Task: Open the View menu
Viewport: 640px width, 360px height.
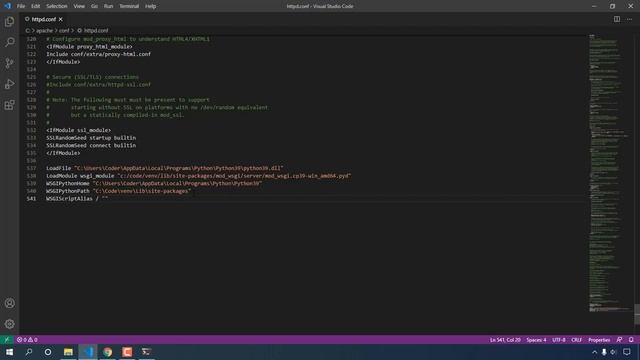Action: point(79,6)
